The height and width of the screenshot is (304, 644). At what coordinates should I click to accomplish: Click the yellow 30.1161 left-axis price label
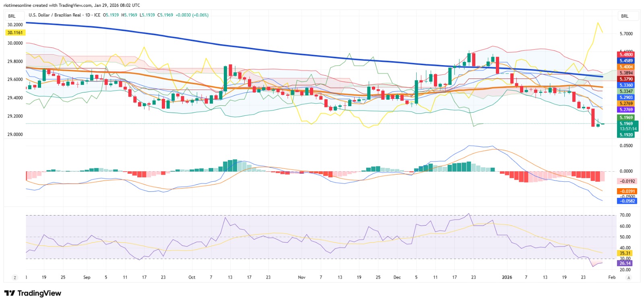coord(15,33)
